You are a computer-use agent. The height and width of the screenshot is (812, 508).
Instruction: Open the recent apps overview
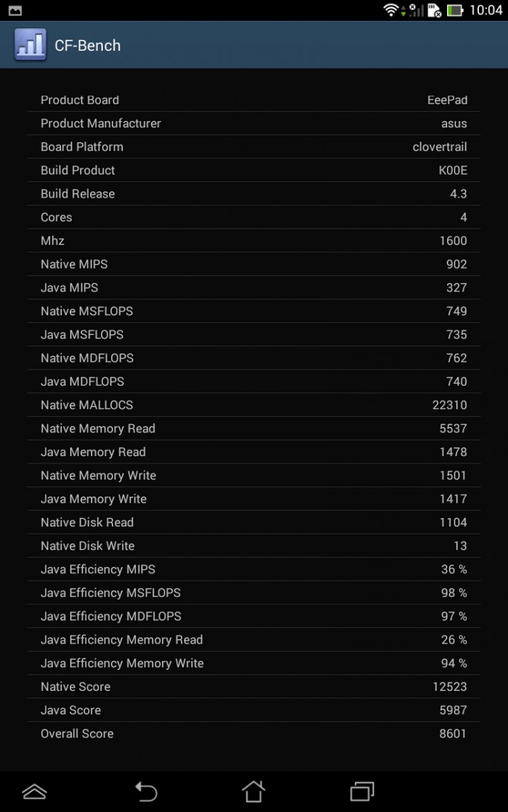point(362,790)
